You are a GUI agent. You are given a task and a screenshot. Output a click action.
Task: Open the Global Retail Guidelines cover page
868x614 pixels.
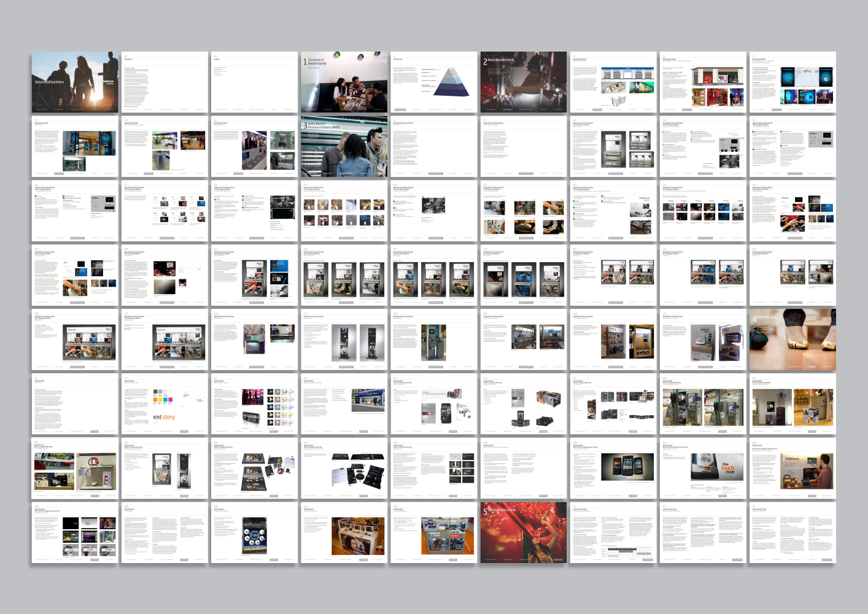click(74, 82)
